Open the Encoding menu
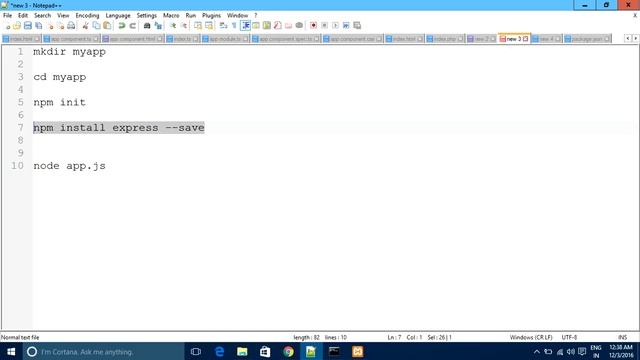The height and width of the screenshot is (360, 640). [87, 16]
